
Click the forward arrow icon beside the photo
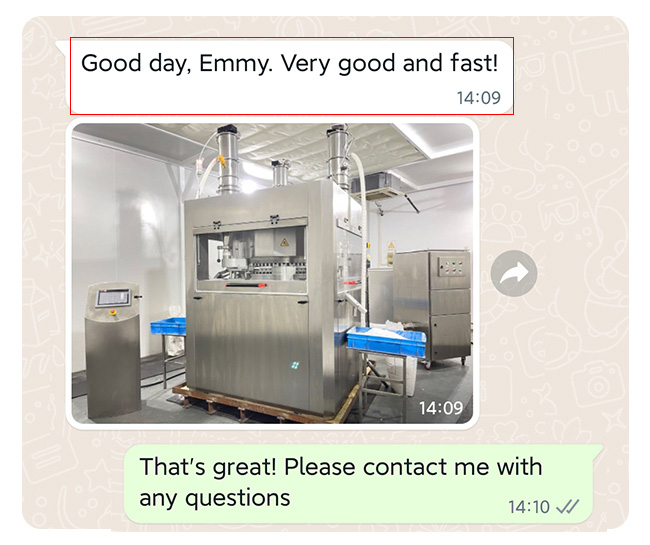pos(514,274)
